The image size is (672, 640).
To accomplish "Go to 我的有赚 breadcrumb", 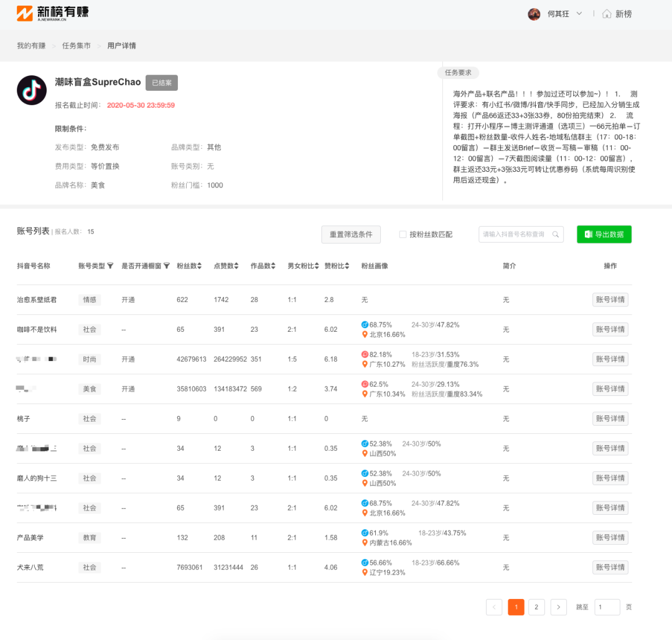I will (x=31, y=46).
